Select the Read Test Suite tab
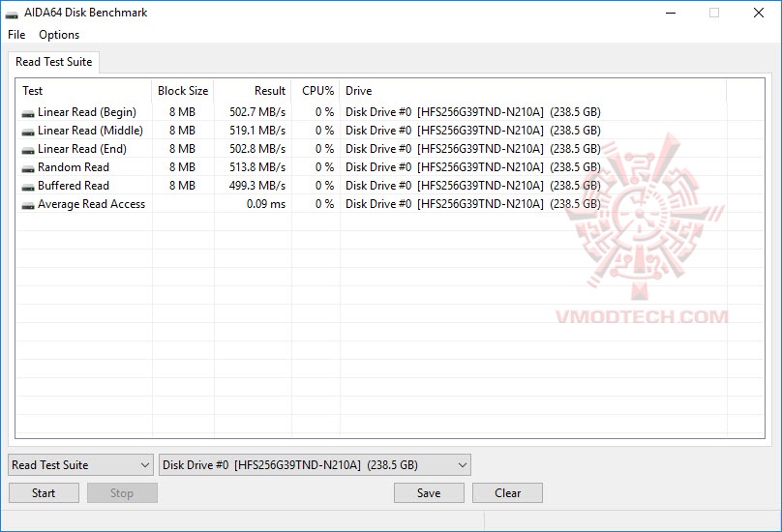The height and width of the screenshot is (532, 782). click(x=54, y=62)
